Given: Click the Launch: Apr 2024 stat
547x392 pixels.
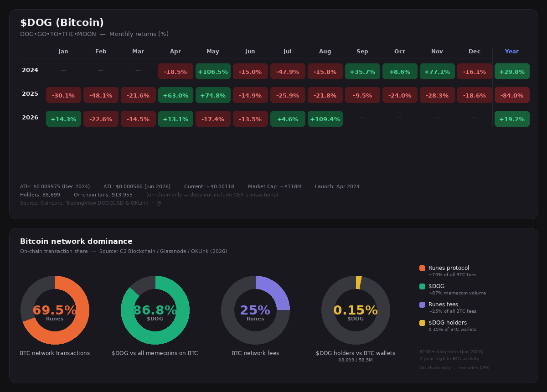Looking at the screenshot, I should [337, 186].
